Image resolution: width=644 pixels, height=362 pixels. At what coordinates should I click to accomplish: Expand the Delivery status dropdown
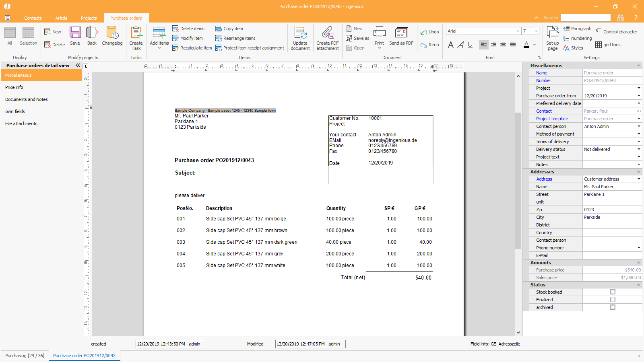(x=638, y=149)
